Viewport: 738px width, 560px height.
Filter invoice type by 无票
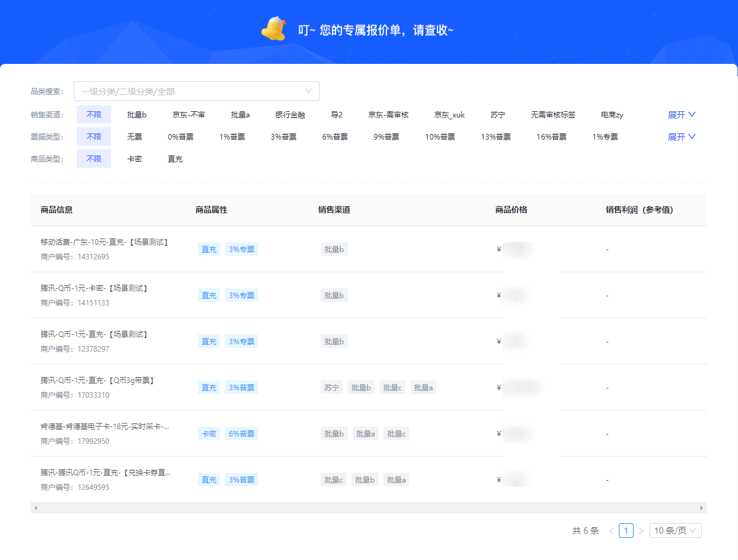pos(135,137)
